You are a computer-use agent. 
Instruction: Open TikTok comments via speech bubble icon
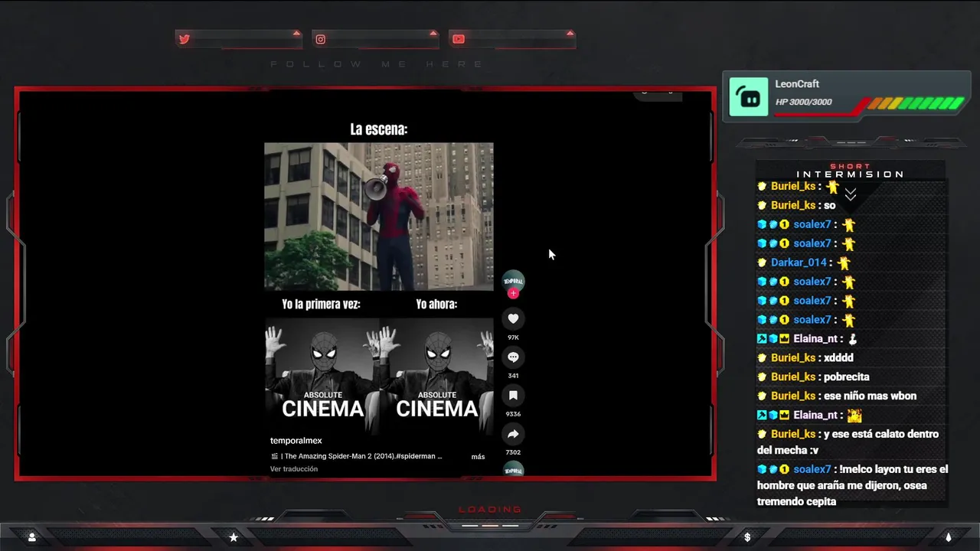pos(513,357)
